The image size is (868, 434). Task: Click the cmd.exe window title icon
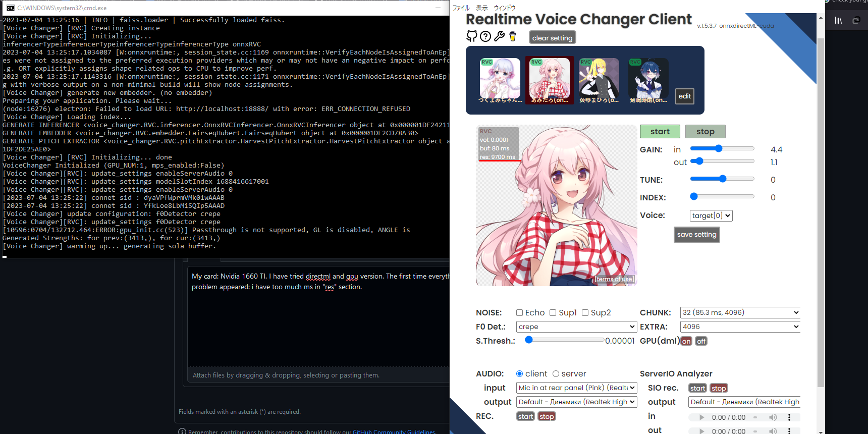[x=10, y=8]
